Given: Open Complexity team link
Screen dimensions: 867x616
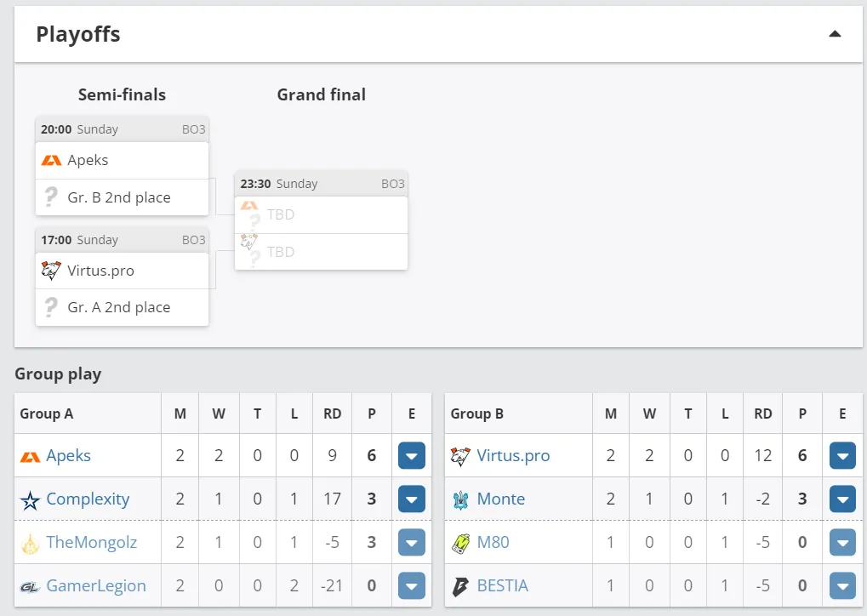Looking at the screenshot, I should coord(88,499).
